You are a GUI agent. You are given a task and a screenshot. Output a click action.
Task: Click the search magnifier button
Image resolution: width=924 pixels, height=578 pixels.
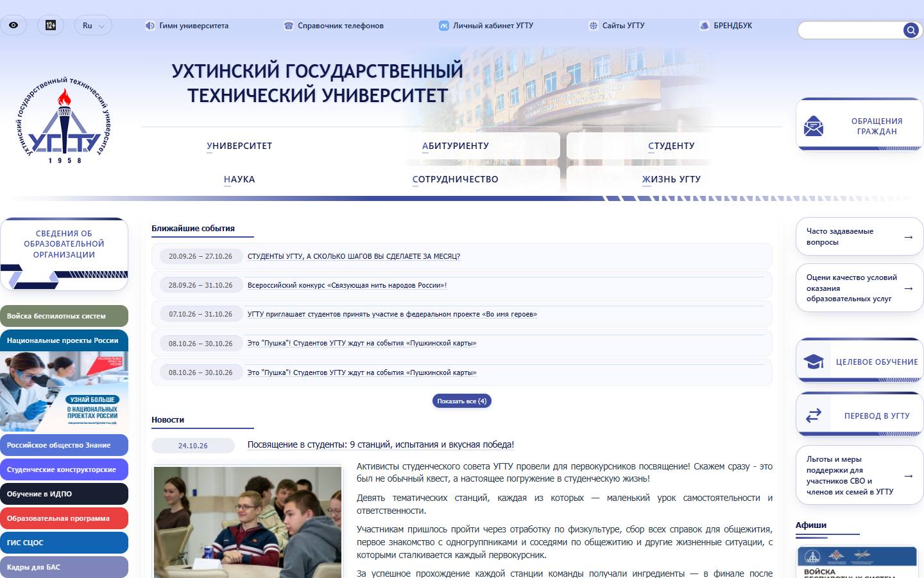click(x=911, y=30)
